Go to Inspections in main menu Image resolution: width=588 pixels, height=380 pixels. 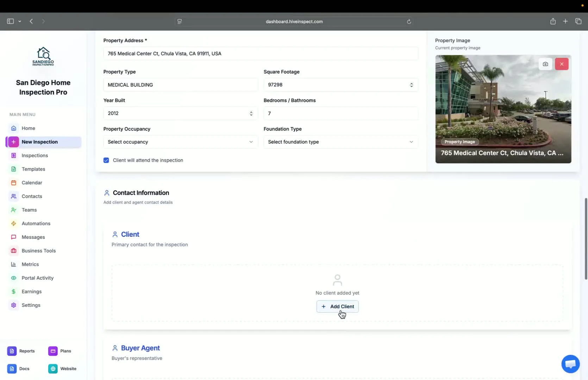pyautogui.click(x=35, y=156)
